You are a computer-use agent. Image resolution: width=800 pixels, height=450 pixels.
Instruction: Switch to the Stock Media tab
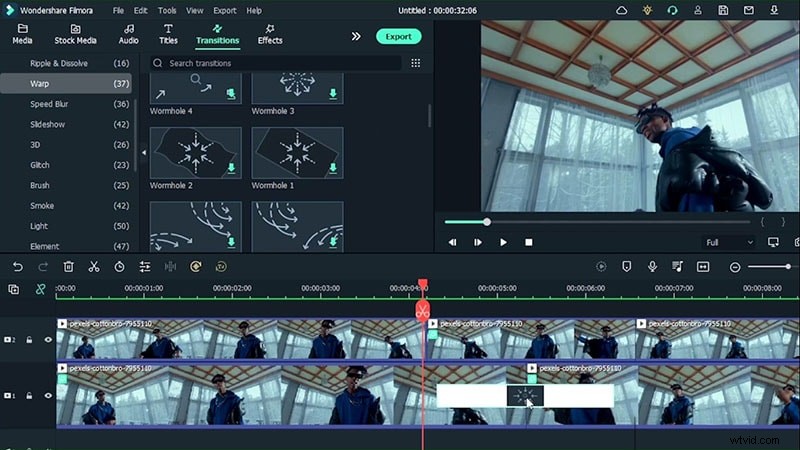click(76, 34)
